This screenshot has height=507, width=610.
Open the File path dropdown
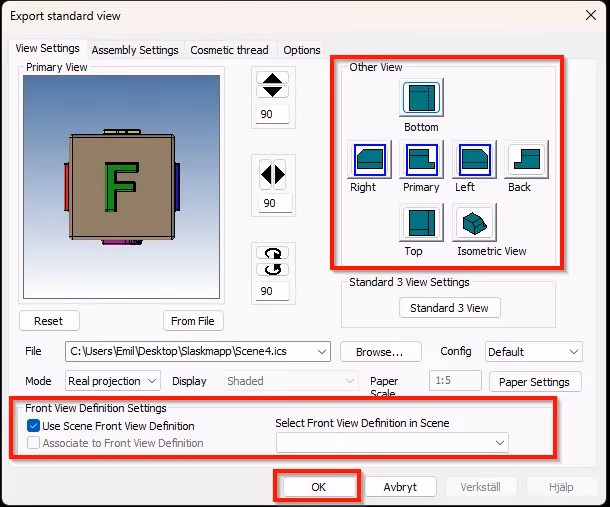[321, 352]
